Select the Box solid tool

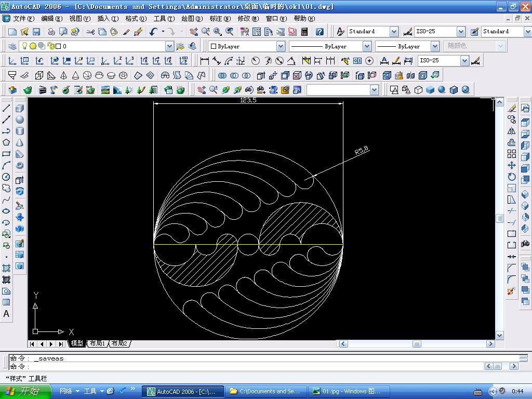tap(20, 108)
